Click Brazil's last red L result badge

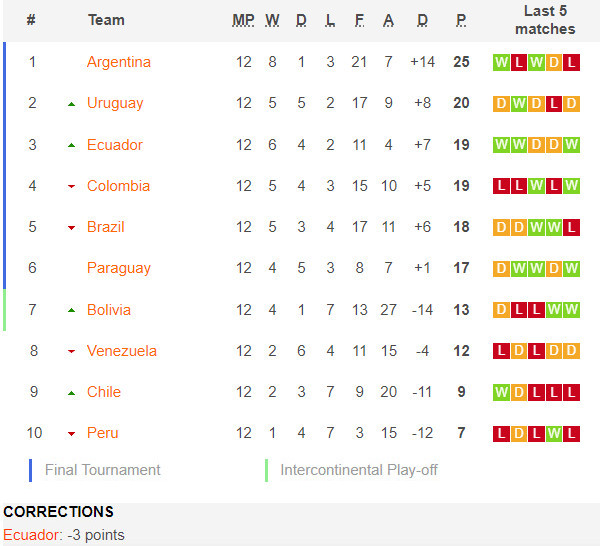pos(571,227)
